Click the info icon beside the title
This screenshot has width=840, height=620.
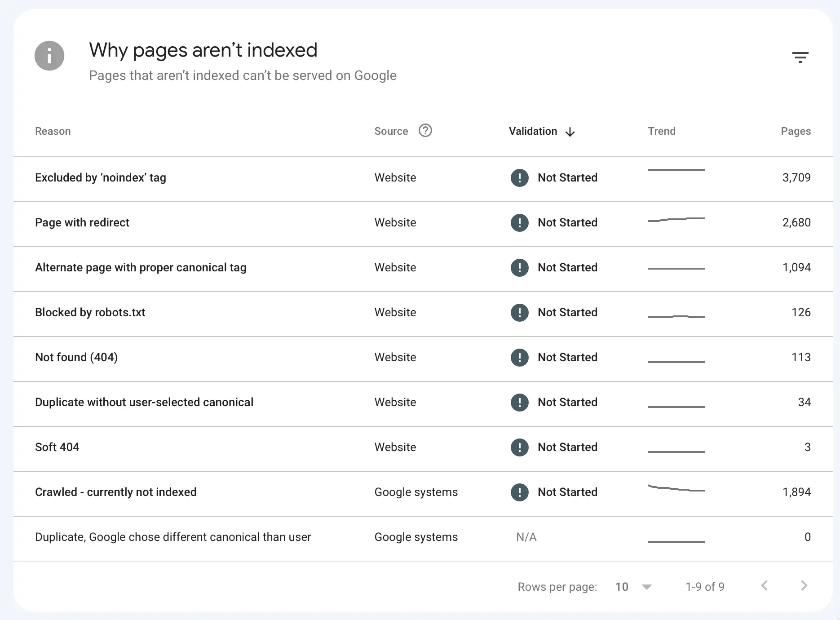point(49,56)
